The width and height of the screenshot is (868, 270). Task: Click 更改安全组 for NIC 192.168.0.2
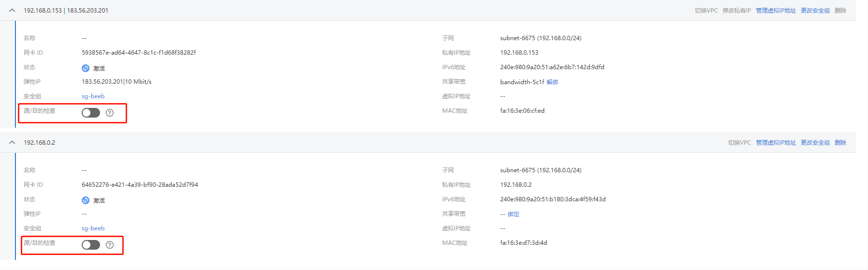click(815, 143)
